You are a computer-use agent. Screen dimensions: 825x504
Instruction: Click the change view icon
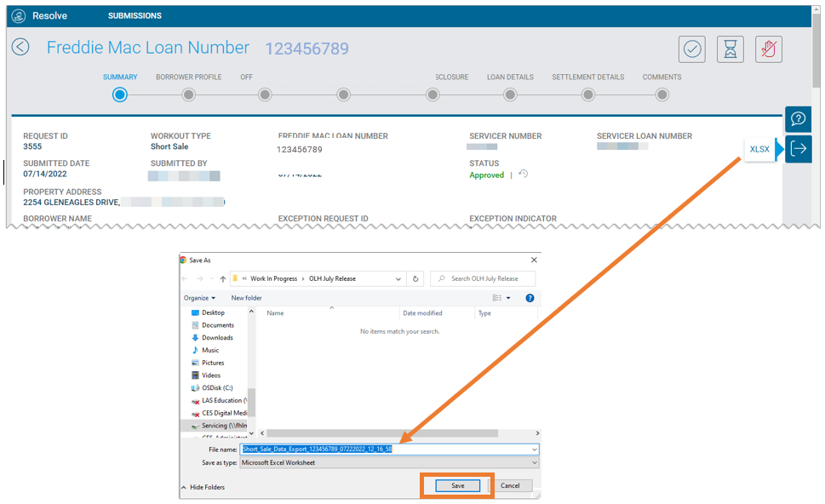point(496,298)
